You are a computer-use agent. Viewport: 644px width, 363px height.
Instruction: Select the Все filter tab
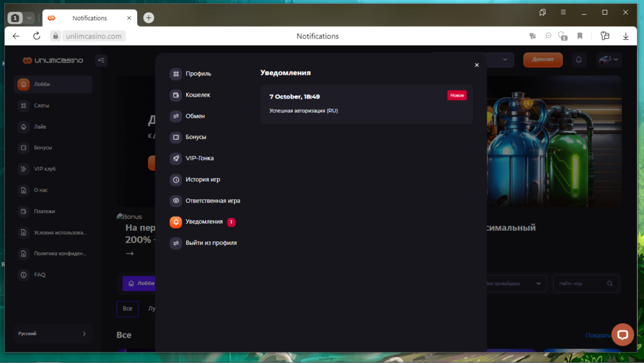tap(128, 309)
